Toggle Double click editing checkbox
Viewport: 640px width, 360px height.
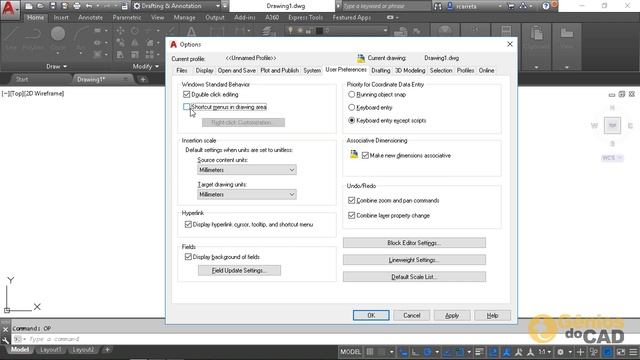[x=187, y=94]
